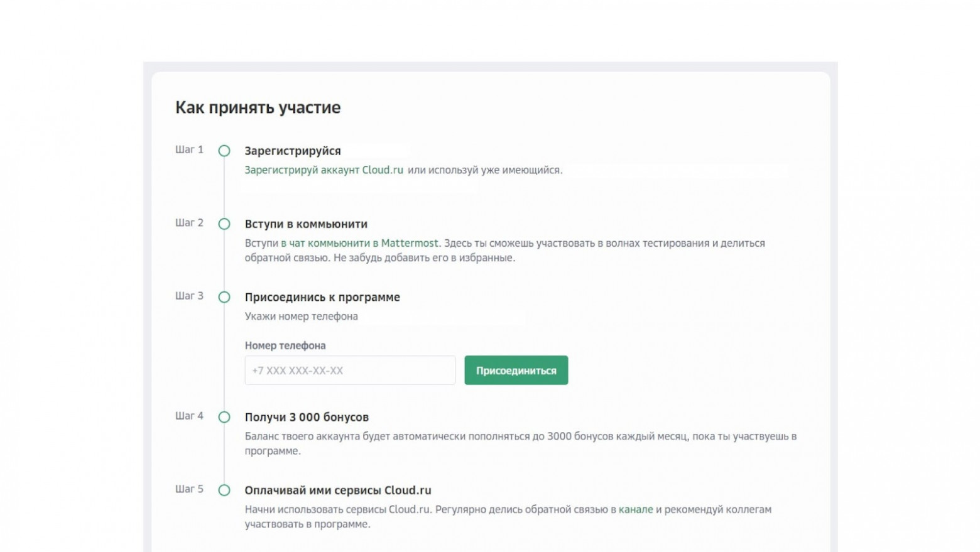Click the 'Шаг 3' label
This screenshot has height=552, width=980.
coord(189,296)
